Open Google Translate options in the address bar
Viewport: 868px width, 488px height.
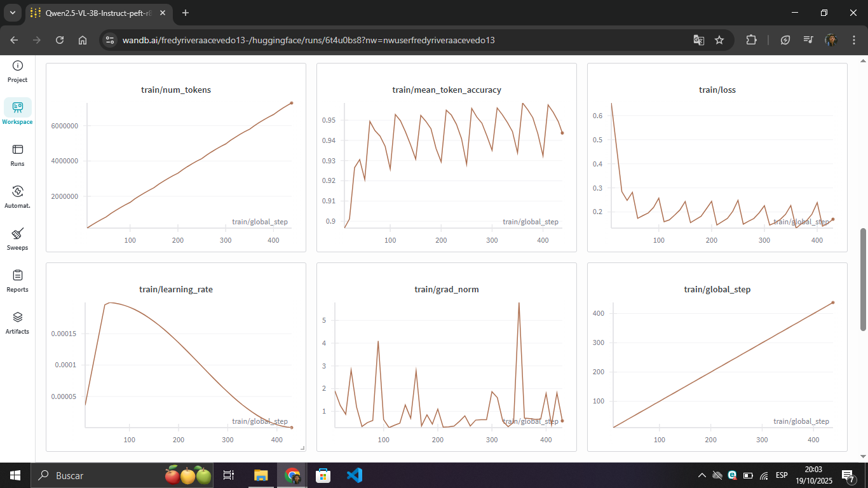click(698, 39)
